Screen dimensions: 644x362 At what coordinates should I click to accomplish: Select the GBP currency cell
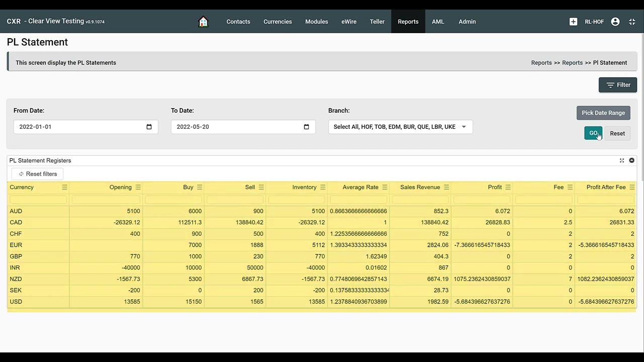pos(38,256)
